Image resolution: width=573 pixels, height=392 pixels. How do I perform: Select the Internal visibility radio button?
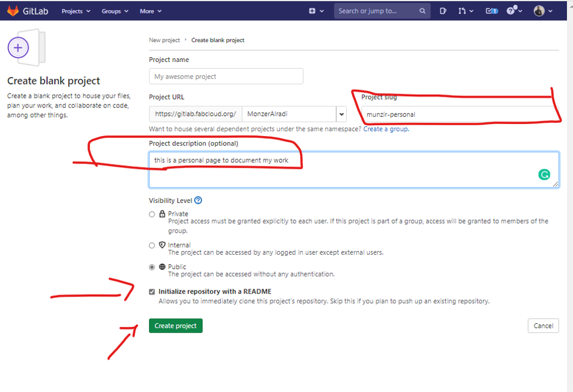[x=152, y=246]
